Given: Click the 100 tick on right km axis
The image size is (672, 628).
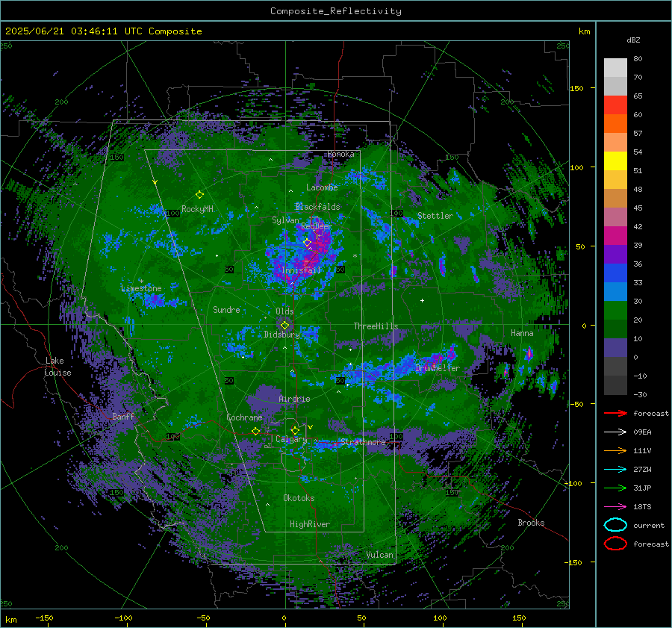Looking at the screenshot, I should [x=576, y=167].
